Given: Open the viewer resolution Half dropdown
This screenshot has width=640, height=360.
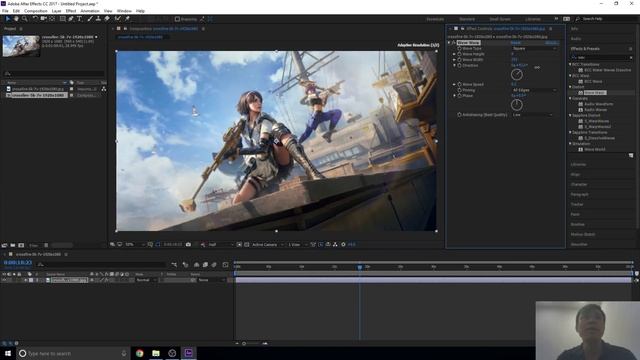Looking at the screenshot, I should [221, 244].
